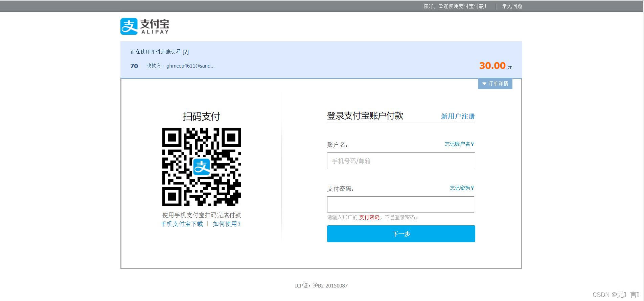Focus the 账户名 phone/email input field
The width and height of the screenshot is (644, 301).
401,161
